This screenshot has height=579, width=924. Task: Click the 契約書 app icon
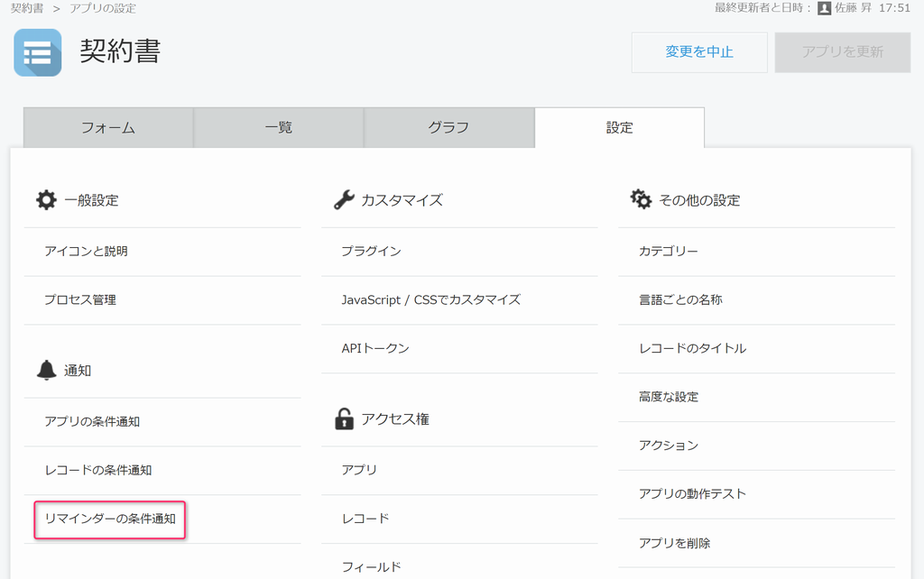(x=38, y=52)
